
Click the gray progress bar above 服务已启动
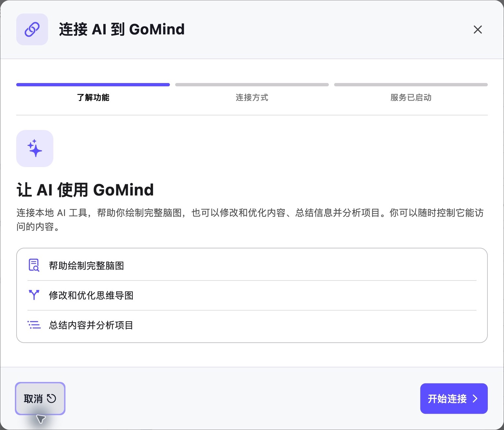point(411,85)
